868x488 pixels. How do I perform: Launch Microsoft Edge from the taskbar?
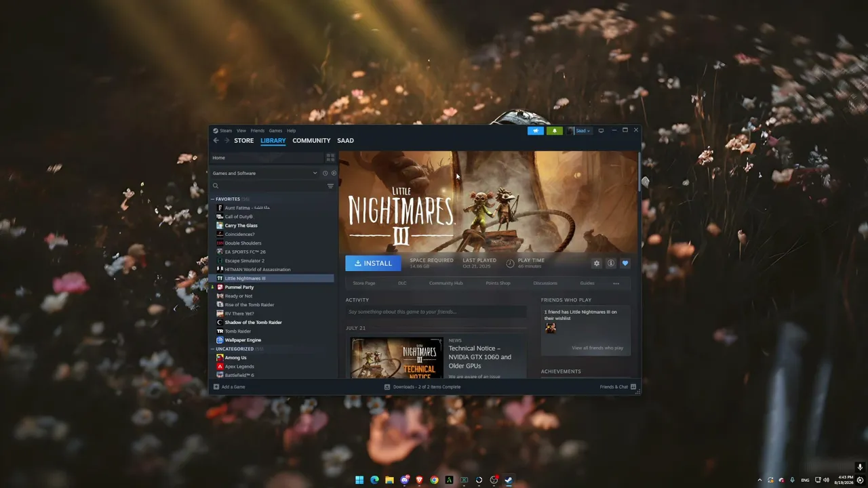pos(374,480)
